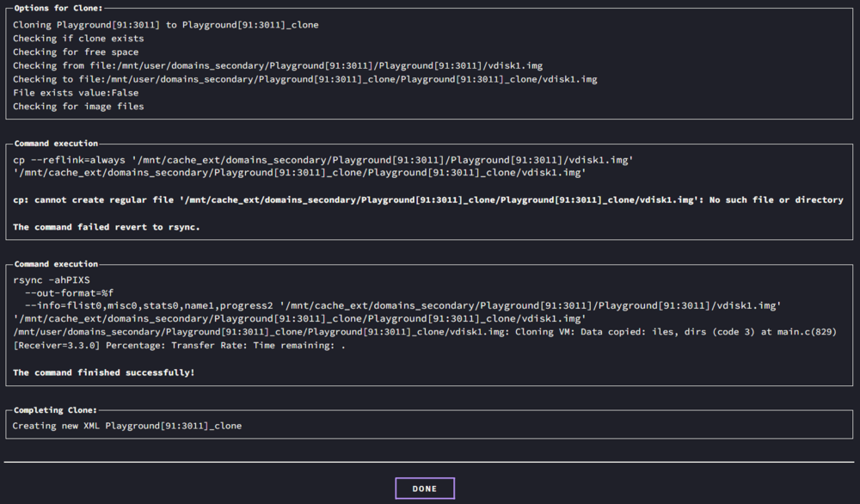The height and width of the screenshot is (504, 860).
Task: Click the DONE button
Action: (425, 489)
